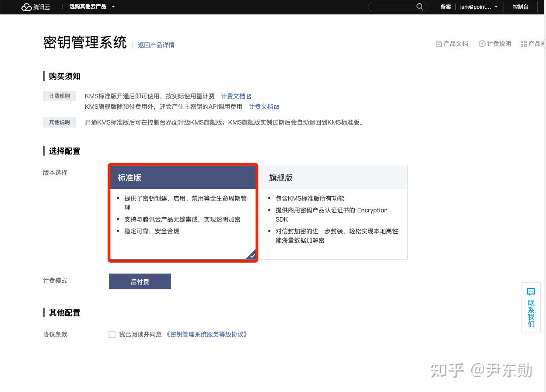546x392 pixels.
Task: Select the 后付费 billing mode option
Action: click(x=140, y=281)
